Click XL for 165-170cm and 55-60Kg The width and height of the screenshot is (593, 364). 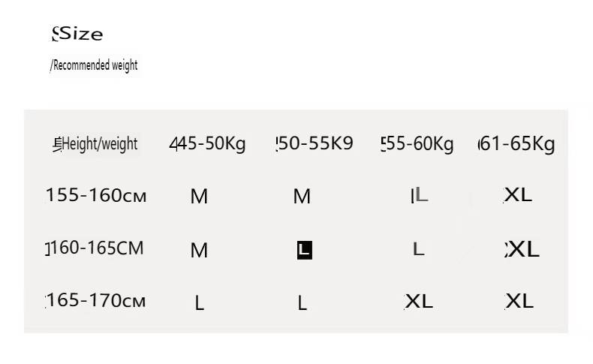[x=419, y=301]
